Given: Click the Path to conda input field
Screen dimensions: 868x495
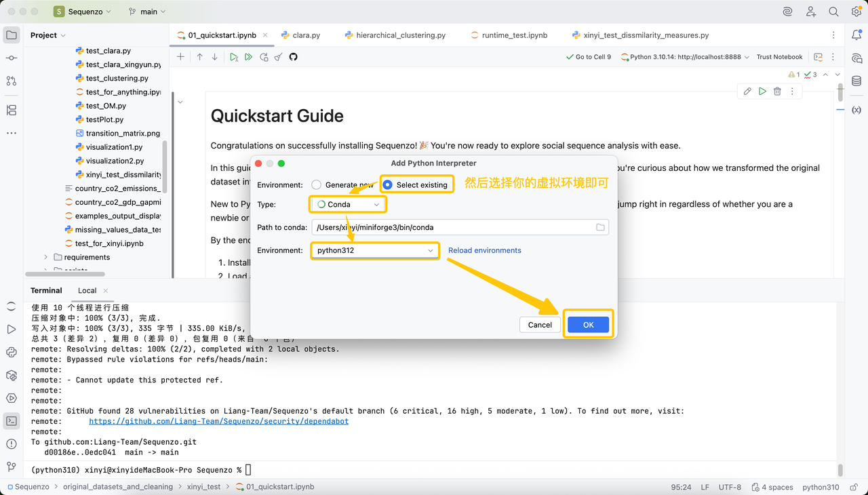Looking at the screenshot, I should click(451, 227).
